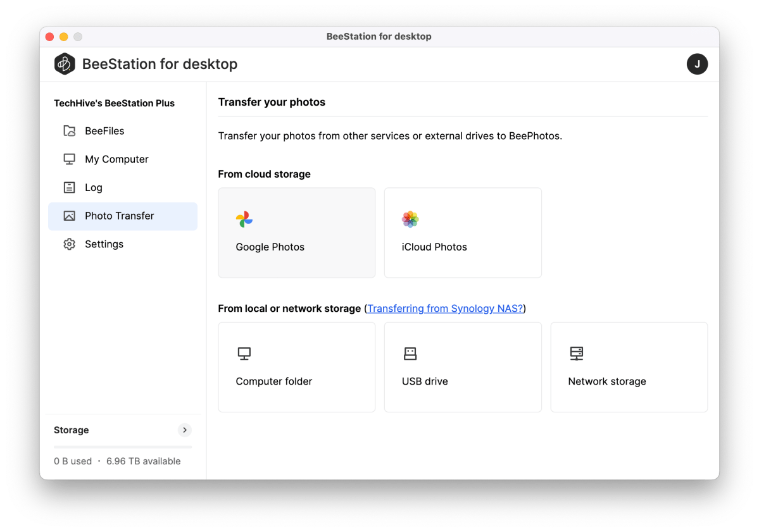Click the Google Photos pinwheel icon

point(244,219)
